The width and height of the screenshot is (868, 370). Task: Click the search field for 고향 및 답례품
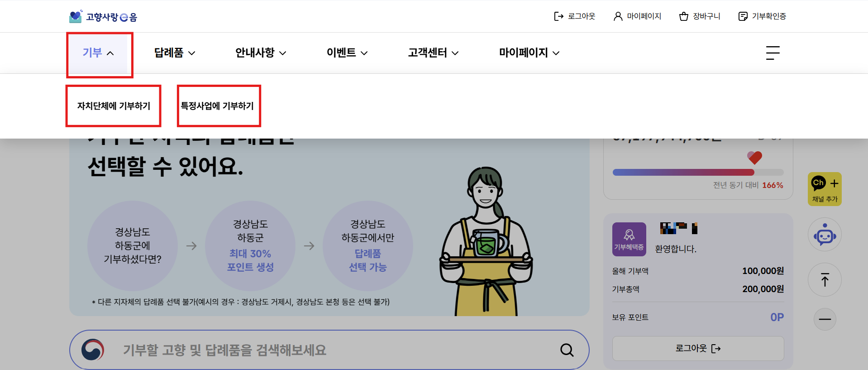tap(329, 350)
